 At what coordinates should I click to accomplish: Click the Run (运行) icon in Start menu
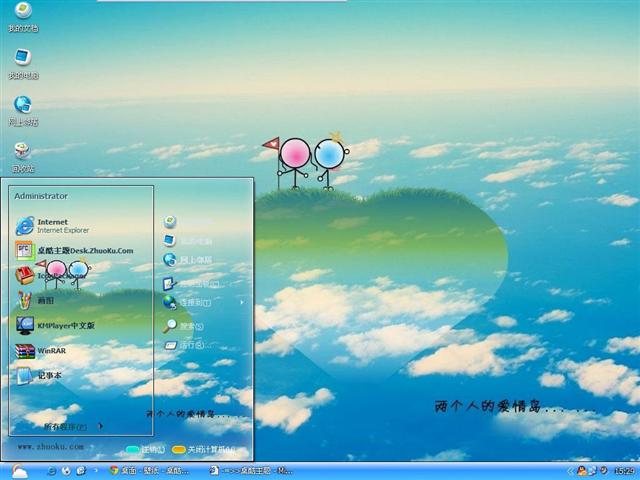170,345
